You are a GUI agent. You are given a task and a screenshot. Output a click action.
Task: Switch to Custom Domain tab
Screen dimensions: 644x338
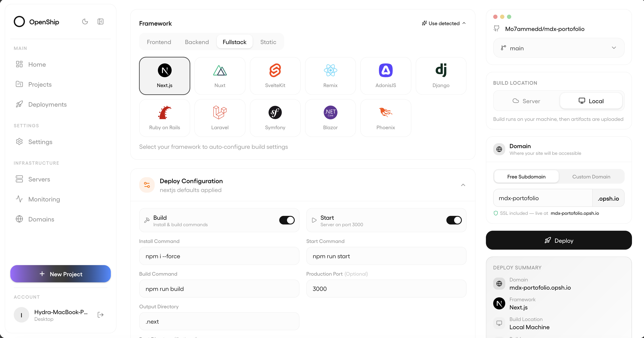(x=591, y=177)
